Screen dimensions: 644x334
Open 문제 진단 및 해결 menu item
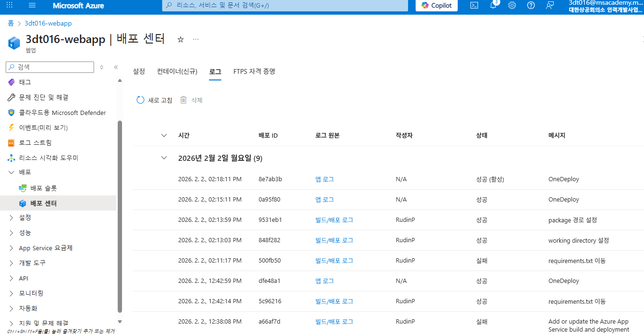click(x=44, y=97)
